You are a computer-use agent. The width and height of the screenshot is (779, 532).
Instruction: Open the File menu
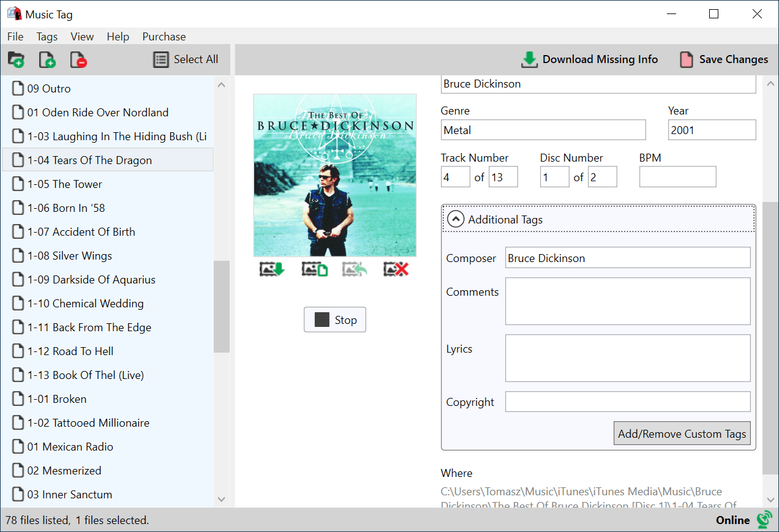(x=15, y=37)
